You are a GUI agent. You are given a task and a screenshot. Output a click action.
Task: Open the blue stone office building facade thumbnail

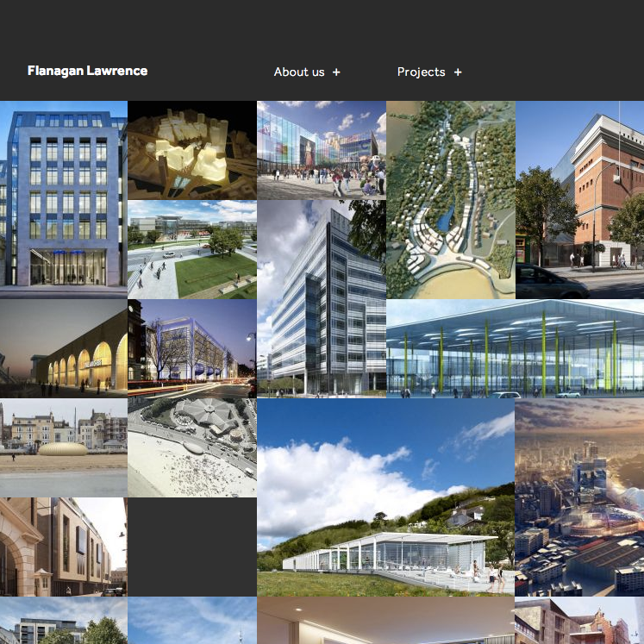point(64,200)
